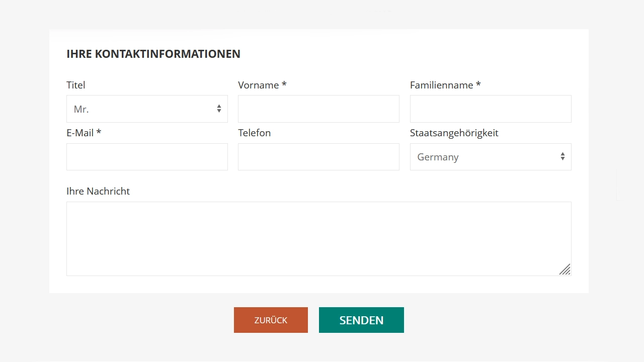
Task: Click the ZURÜCK button
Action: [x=271, y=320]
